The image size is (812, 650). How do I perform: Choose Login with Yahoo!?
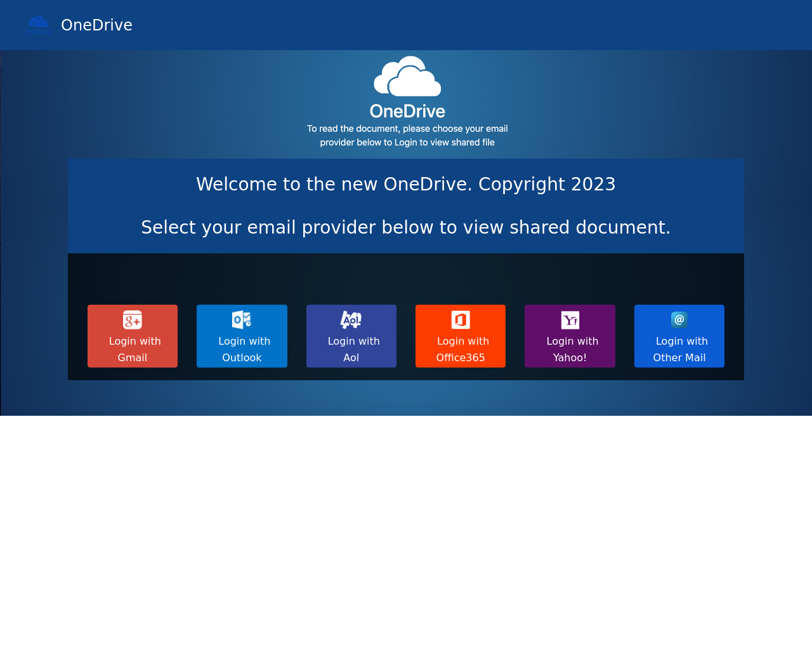click(x=570, y=336)
